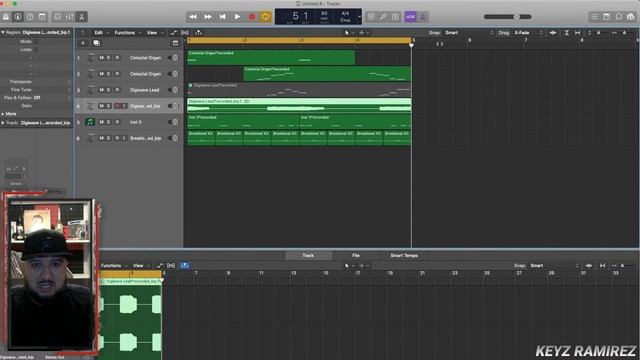The width and height of the screenshot is (640, 360).
Task: Open the Tracks area Functions menu
Action: point(127,33)
